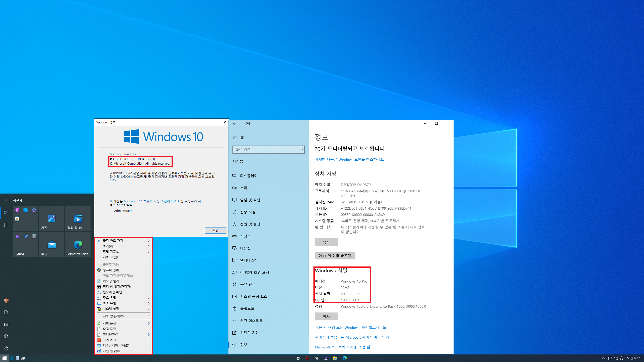Toggle the IME language indicator A

click(622, 358)
